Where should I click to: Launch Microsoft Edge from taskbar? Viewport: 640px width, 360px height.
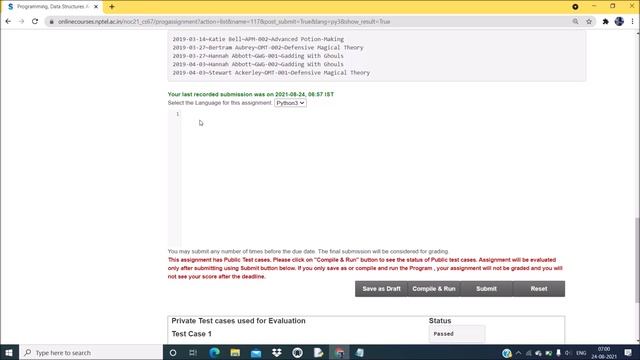pyautogui.click(x=214, y=353)
